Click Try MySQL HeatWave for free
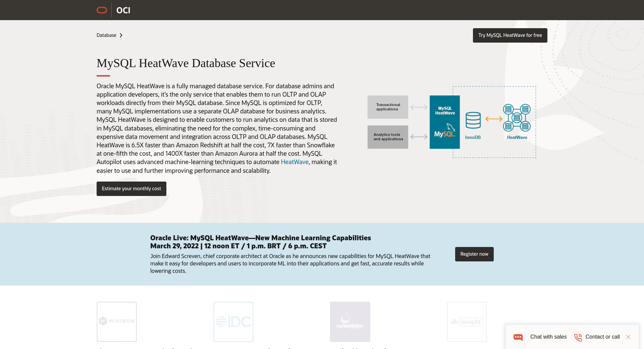Screen dimensions: 644x349 510,35
